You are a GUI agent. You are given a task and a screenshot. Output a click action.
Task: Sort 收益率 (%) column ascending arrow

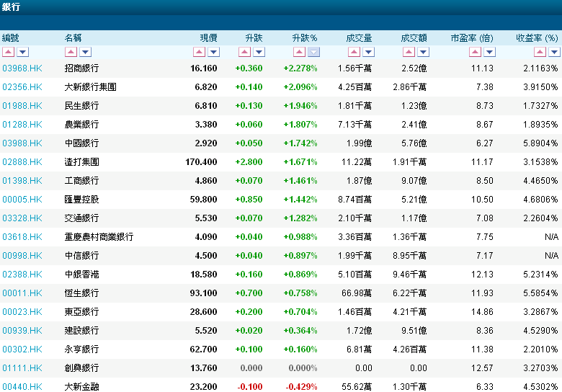point(540,53)
